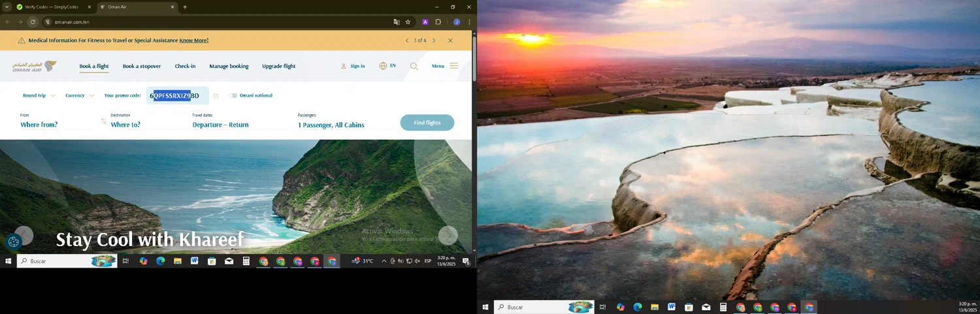The image size is (980, 314).
Task: Open Microsoft Store in right desktop taskbar
Action: point(689,307)
